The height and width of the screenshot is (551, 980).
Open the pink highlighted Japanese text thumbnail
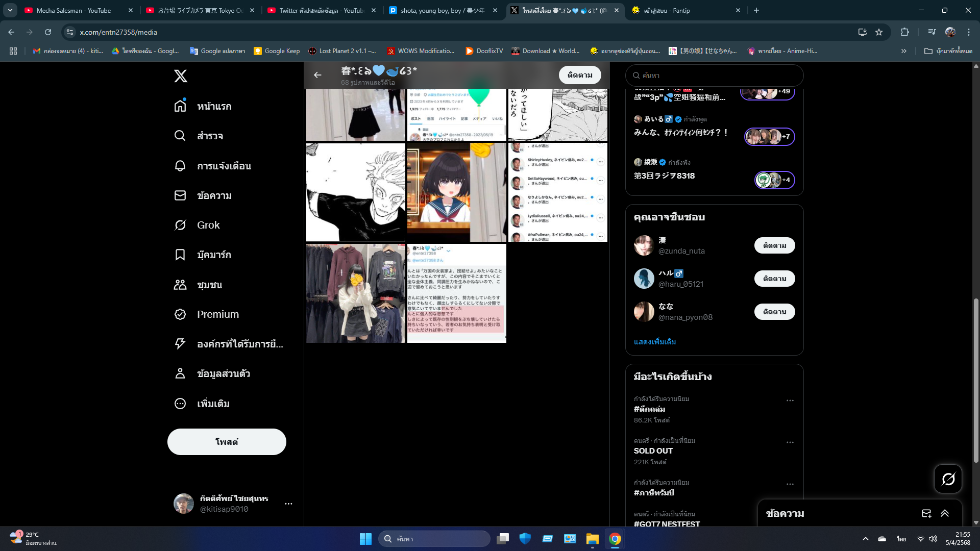(x=457, y=293)
